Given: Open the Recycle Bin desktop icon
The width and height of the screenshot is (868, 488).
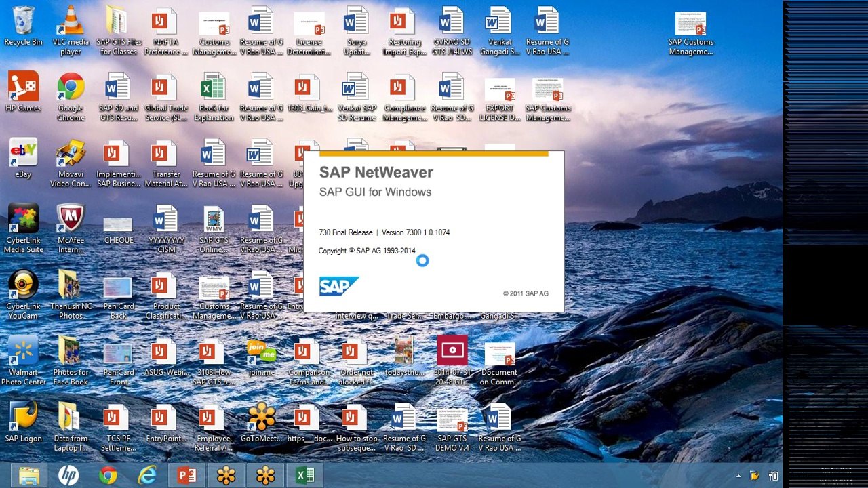Looking at the screenshot, I should 23,27.
